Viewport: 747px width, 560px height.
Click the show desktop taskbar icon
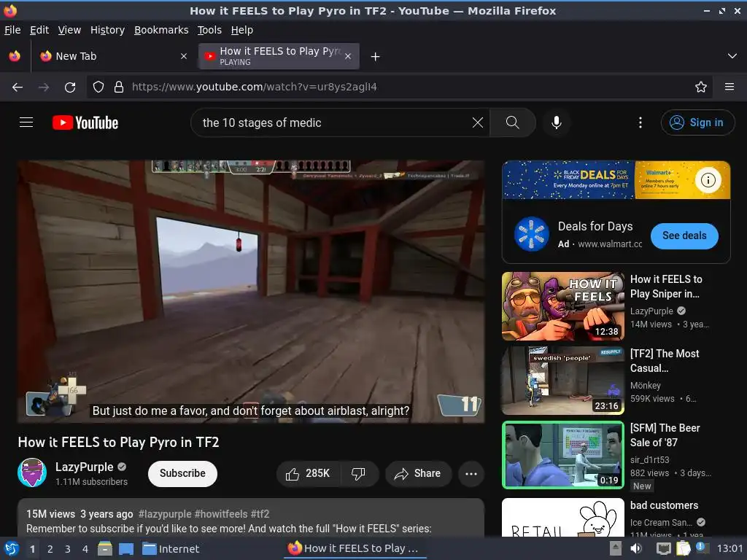point(125,548)
